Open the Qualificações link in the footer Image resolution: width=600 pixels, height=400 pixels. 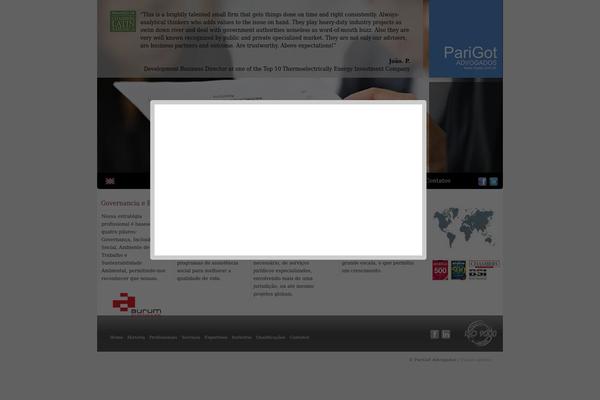coord(271,337)
